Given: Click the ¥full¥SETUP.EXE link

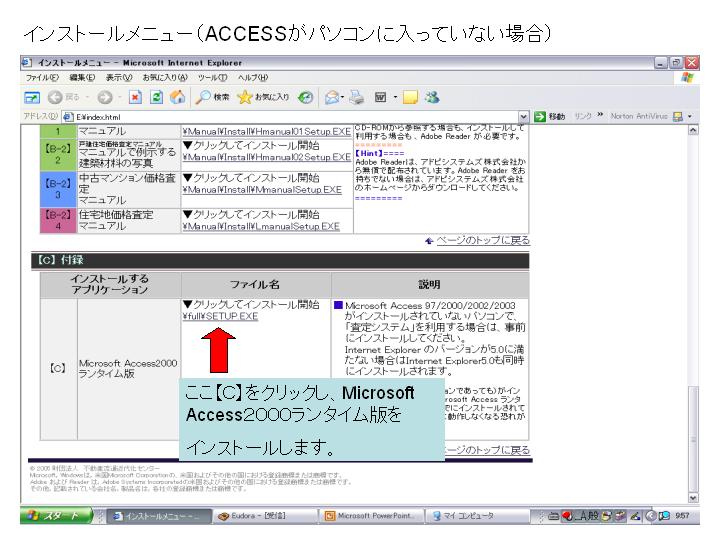Looking at the screenshot, I should click(220, 316).
